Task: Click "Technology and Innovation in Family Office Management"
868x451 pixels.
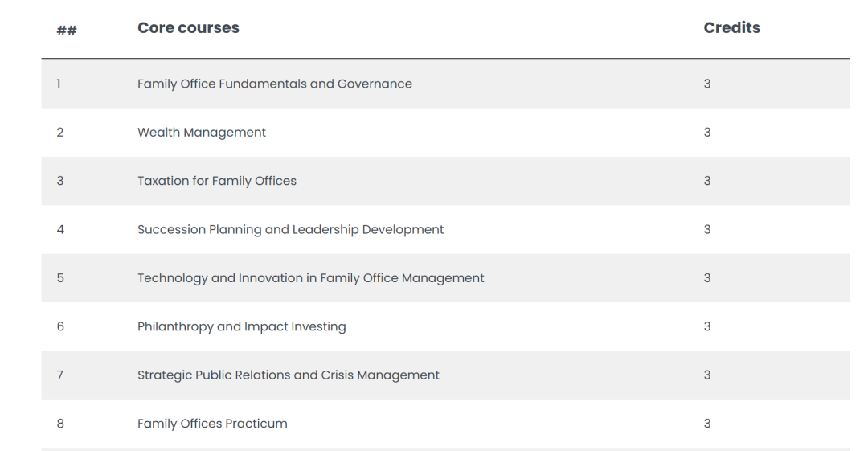Action: pyautogui.click(x=310, y=278)
